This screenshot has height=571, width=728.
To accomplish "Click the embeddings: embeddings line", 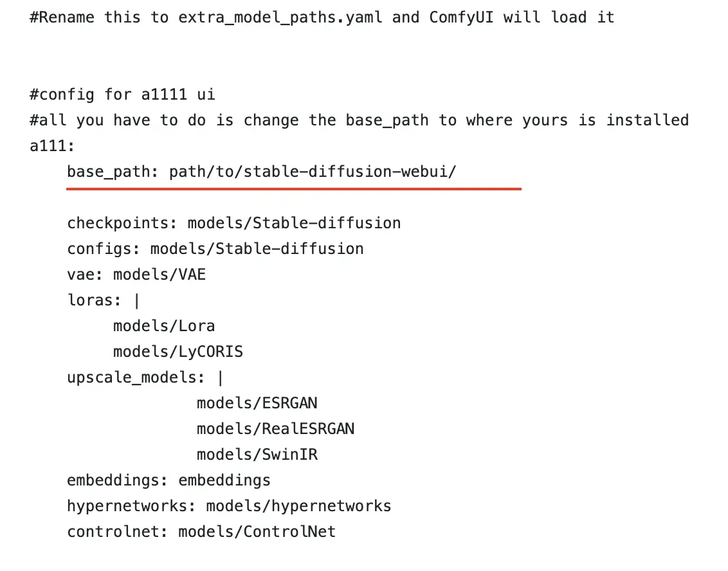I will coord(168,480).
